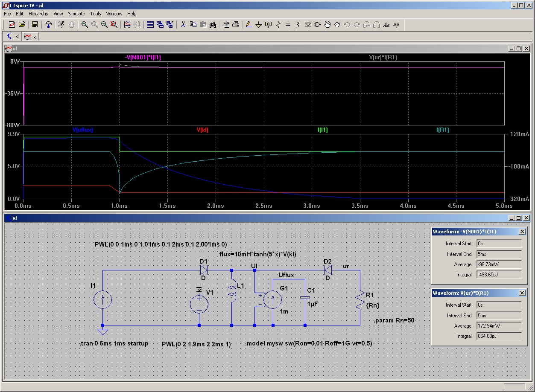Viewport: 535px width, 392px height.
Task: Select the Capacitor component tool
Action: coord(288,25)
